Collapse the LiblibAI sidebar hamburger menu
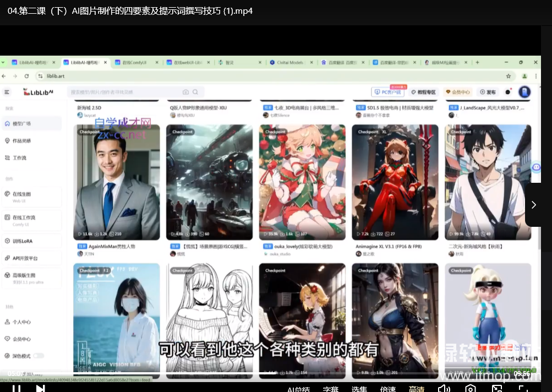552x392 pixels. click(x=7, y=92)
